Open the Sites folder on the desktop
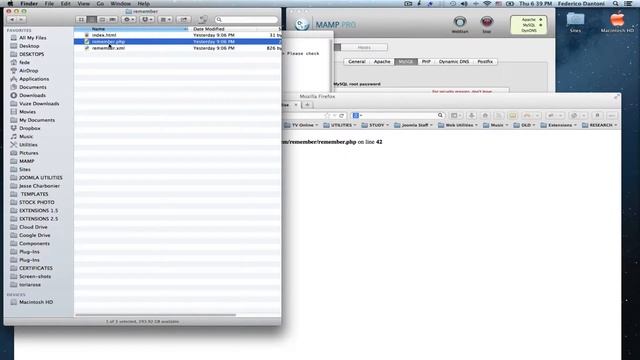 click(x=575, y=22)
